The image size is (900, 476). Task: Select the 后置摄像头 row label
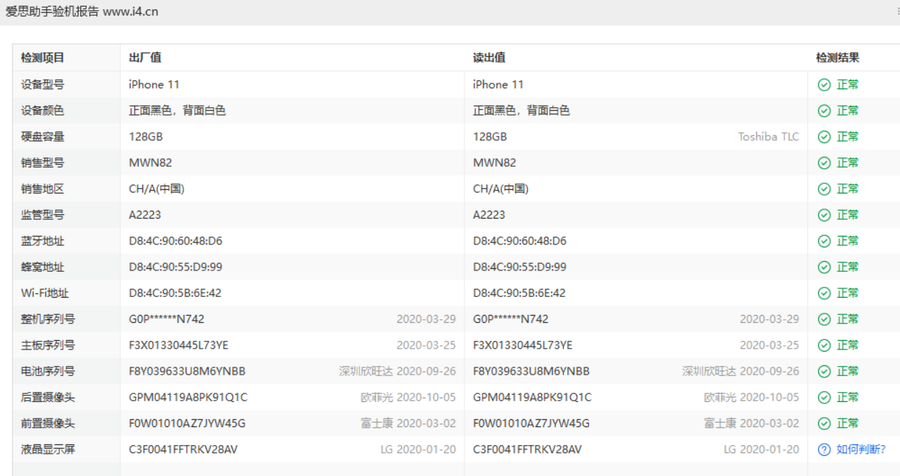click(48, 397)
